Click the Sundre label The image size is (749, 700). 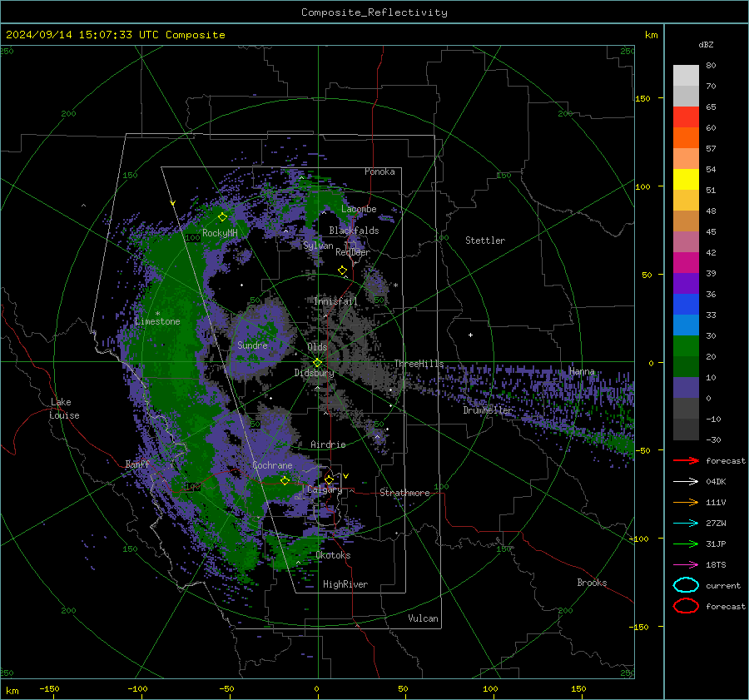252,345
